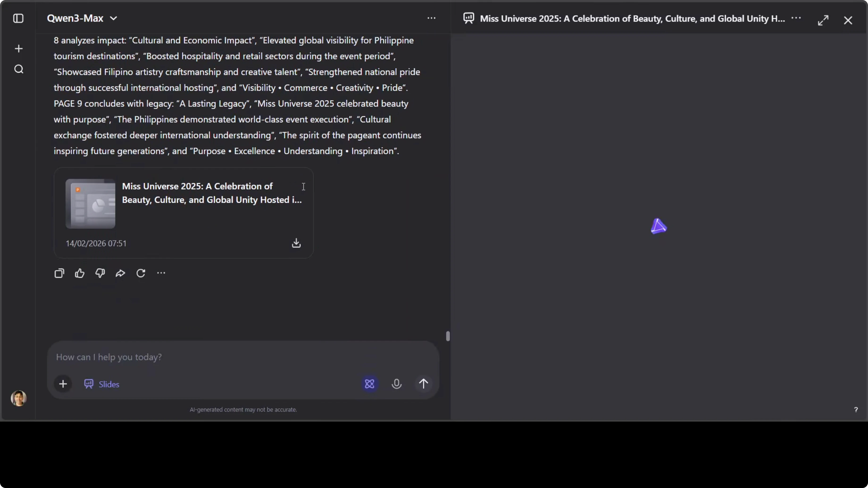Copy the response with copy icon
The height and width of the screenshot is (488, 868).
[59, 273]
